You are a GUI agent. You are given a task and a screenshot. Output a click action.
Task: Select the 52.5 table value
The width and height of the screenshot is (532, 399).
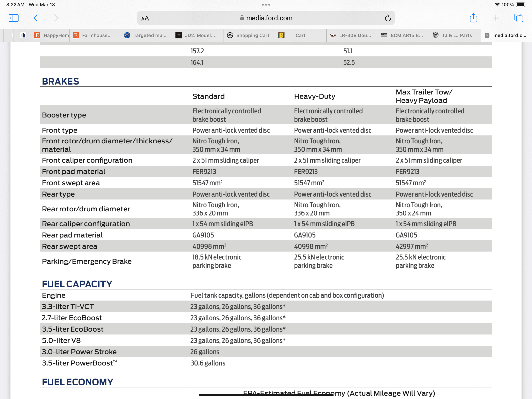coord(349,62)
